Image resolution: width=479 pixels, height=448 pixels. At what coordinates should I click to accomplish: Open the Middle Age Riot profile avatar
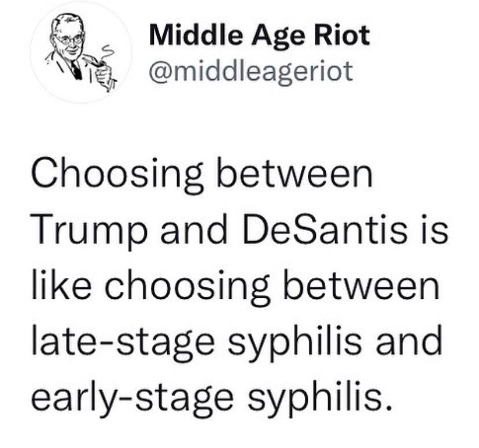[x=81, y=53]
